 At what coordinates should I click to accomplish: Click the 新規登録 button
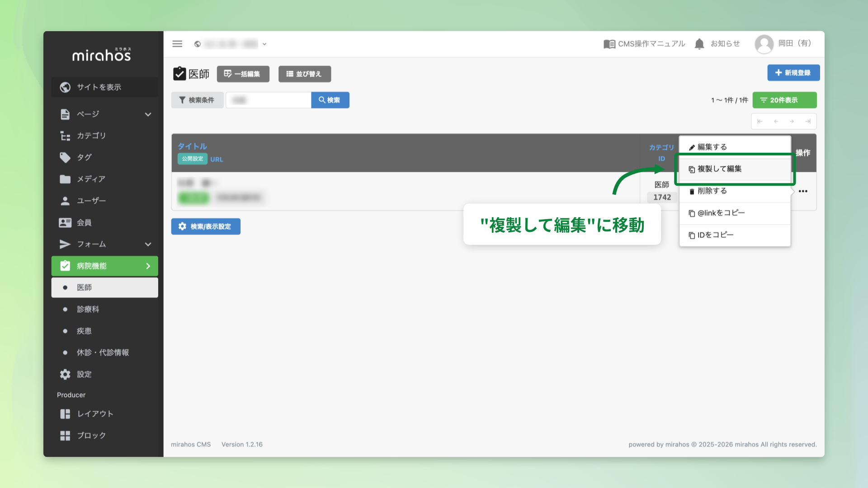pos(793,72)
